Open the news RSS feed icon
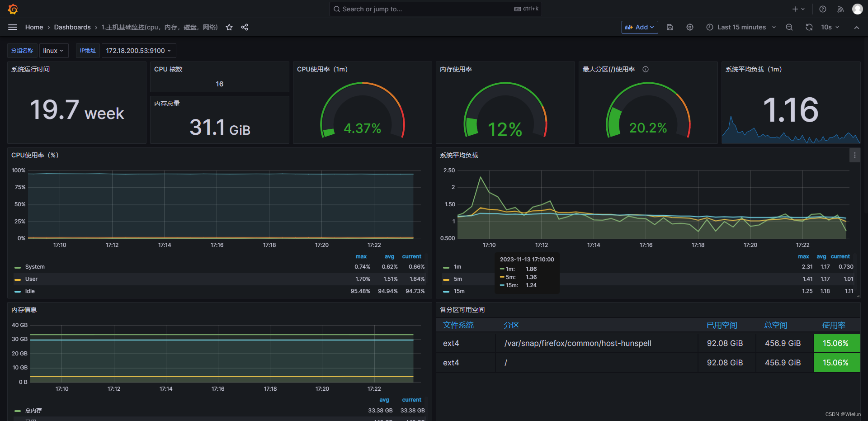The image size is (868, 421). [840, 9]
